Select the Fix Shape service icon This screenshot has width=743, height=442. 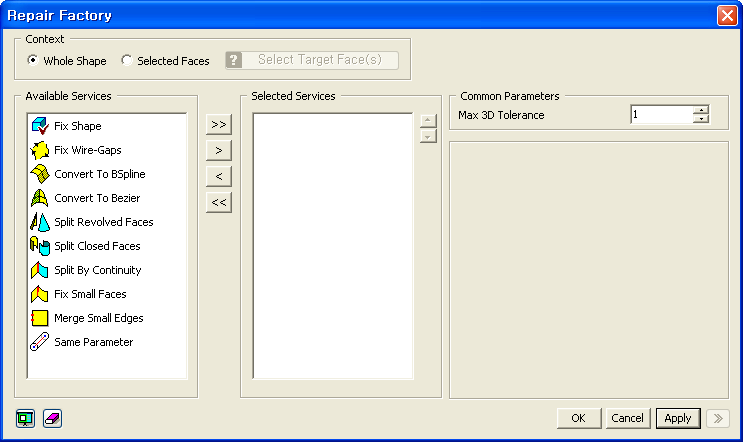40,126
